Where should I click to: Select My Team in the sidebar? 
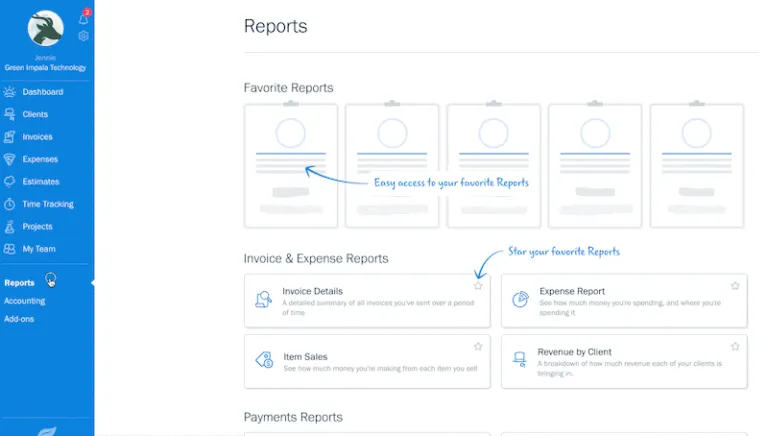point(39,249)
